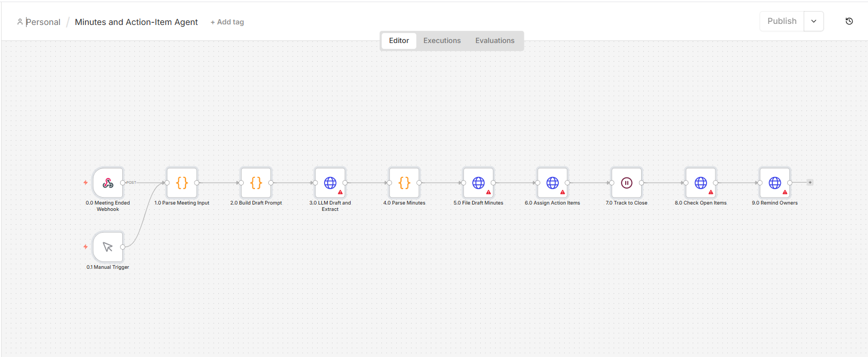The image size is (868, 357).
Task: Open the 5.0 File Draft Minutes node
Action: point(478,183)
